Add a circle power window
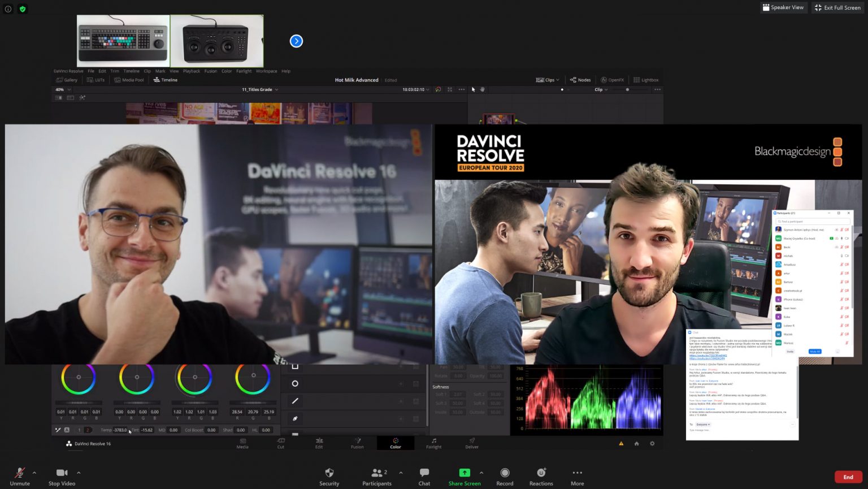 tap(295, 383)
